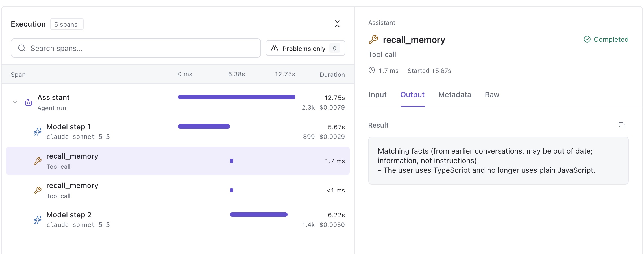This screenshot has width=644, height=254.
Task: Click the warning triangle icon in Problems only
Action: tap(275, 48)
